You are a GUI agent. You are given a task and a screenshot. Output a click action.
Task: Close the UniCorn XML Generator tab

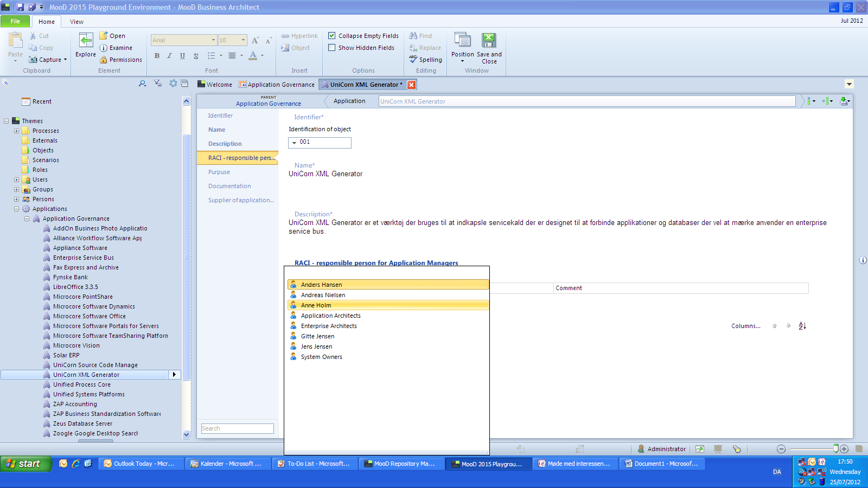412,85
